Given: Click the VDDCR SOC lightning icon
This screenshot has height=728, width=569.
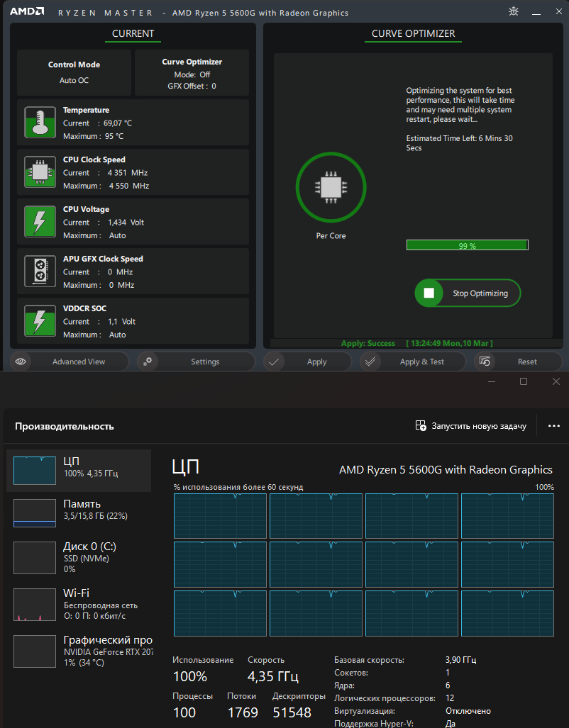Looking at the screenshot, I should tap(40, 321).
